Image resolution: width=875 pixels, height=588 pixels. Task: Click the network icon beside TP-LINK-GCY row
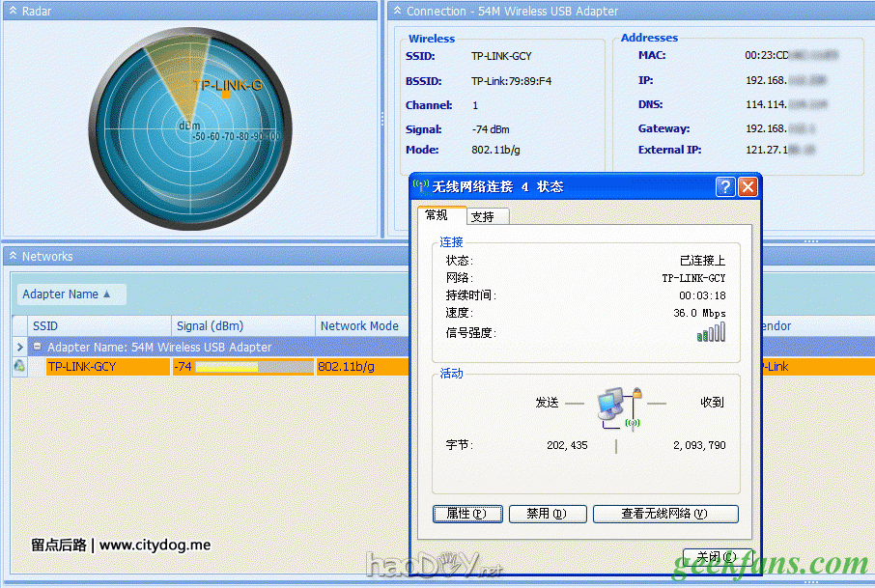point(19,367)
